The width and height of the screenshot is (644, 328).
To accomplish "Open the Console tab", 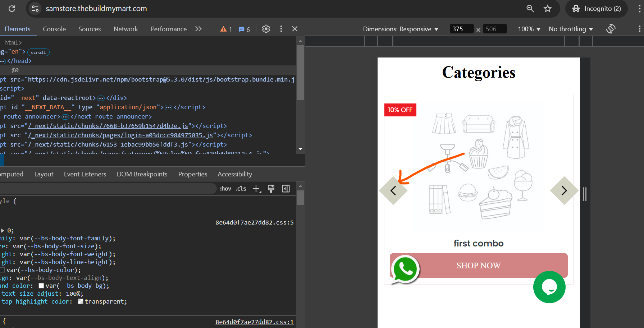I will pos(54,29).
